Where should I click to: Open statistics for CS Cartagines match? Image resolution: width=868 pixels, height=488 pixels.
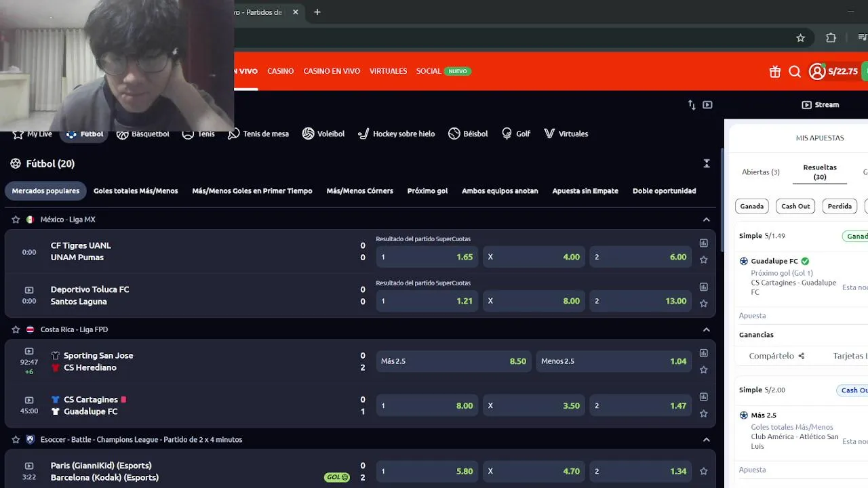(x=704, y=397)
